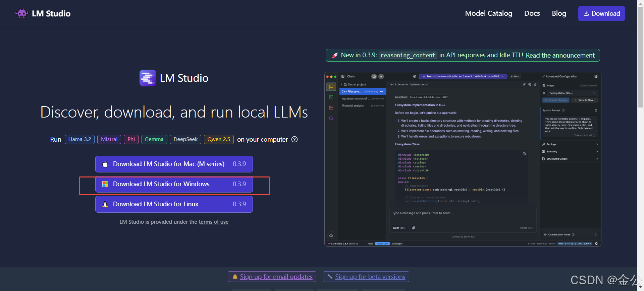Screen dimensions: 644x291
Task: Click the page scrollbar down arrow
Action: click(640, 288)
